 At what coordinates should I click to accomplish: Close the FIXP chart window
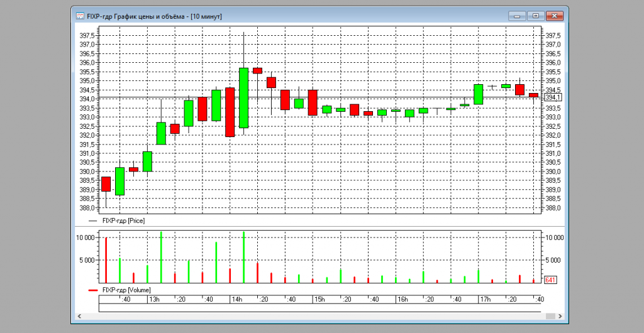[x=553, y=16]
